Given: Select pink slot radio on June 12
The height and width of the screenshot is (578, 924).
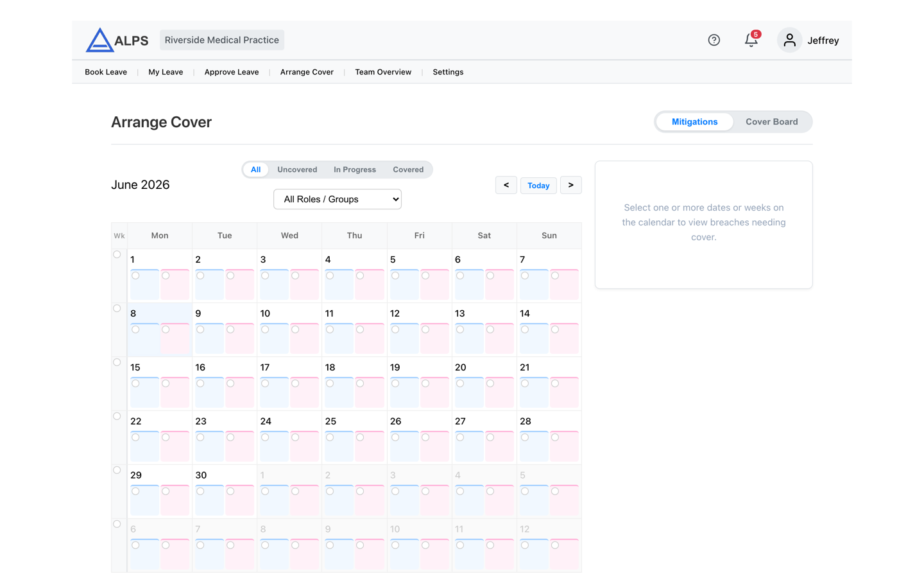Looking at the screenshot, I should pos(425,329).
